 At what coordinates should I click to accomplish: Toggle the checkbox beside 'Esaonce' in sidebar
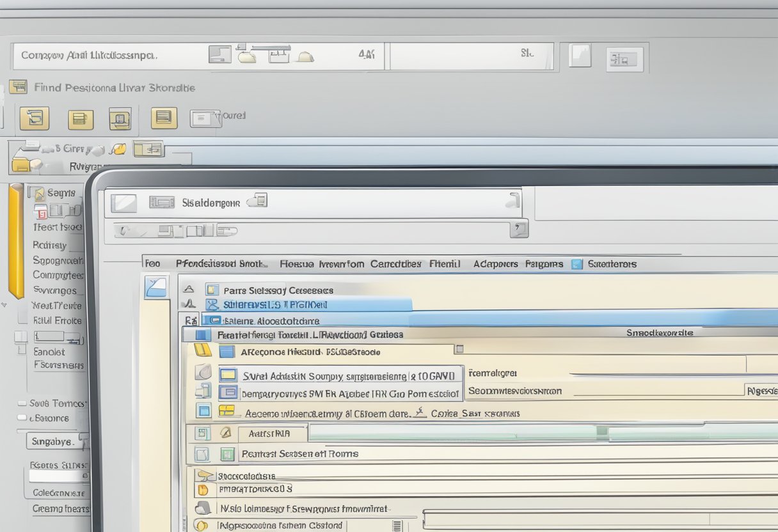click(x=22, y=418)
